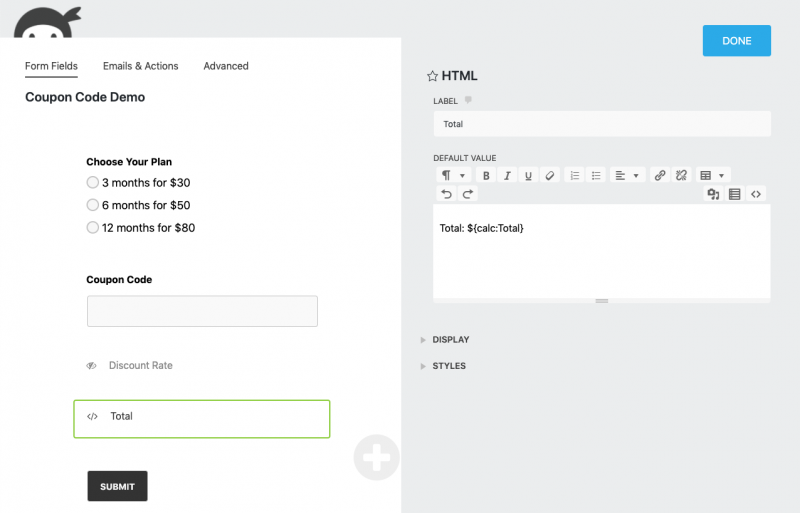Click the round plus add-field button
This screenshot has height=513, width=800.
click(377, 457)
